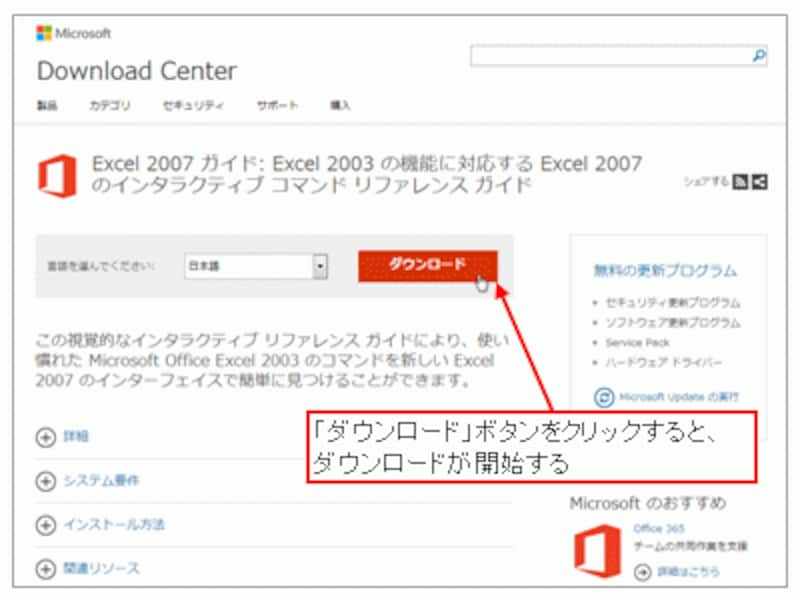This screenshot has height=600, width=800.
Task: Expand the システム要件 section
Action: [87, 481]
